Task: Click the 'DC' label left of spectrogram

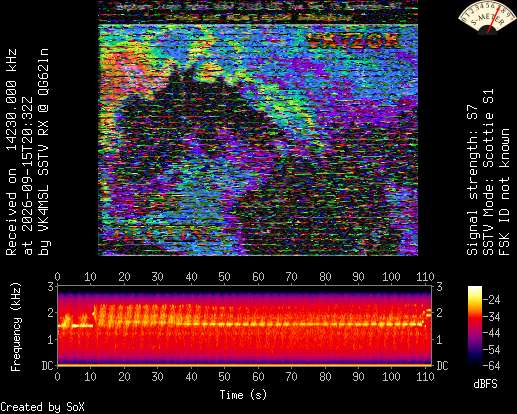Action: (48, 366)
